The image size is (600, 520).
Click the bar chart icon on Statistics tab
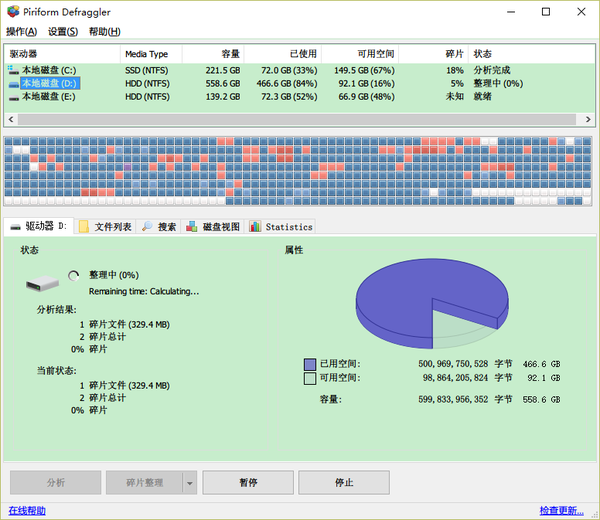pos(255,227)
